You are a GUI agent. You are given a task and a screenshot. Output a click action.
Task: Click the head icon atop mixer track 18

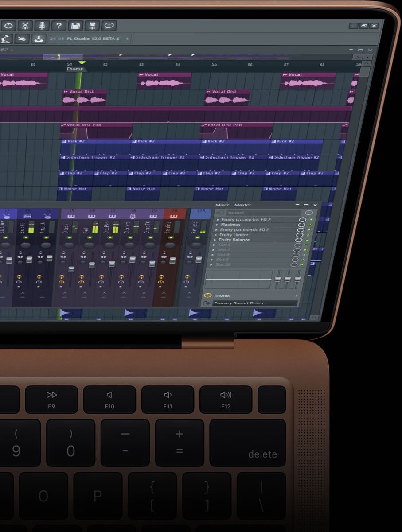(x=133, y=216)
